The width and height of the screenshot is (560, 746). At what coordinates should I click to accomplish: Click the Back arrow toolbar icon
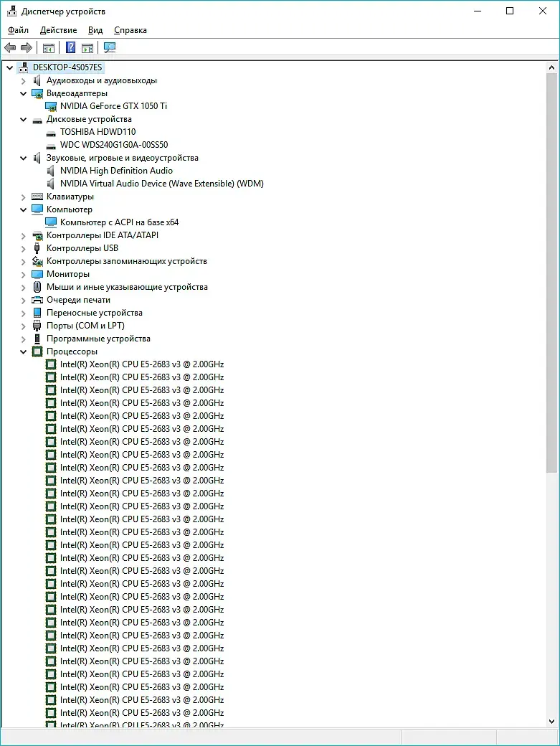pos(10,47)
